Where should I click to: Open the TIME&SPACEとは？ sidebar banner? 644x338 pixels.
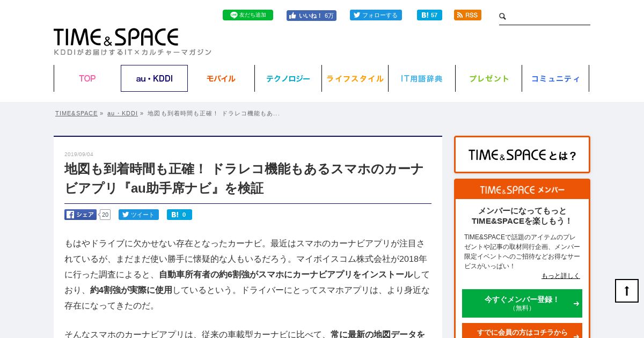point(522,155)
